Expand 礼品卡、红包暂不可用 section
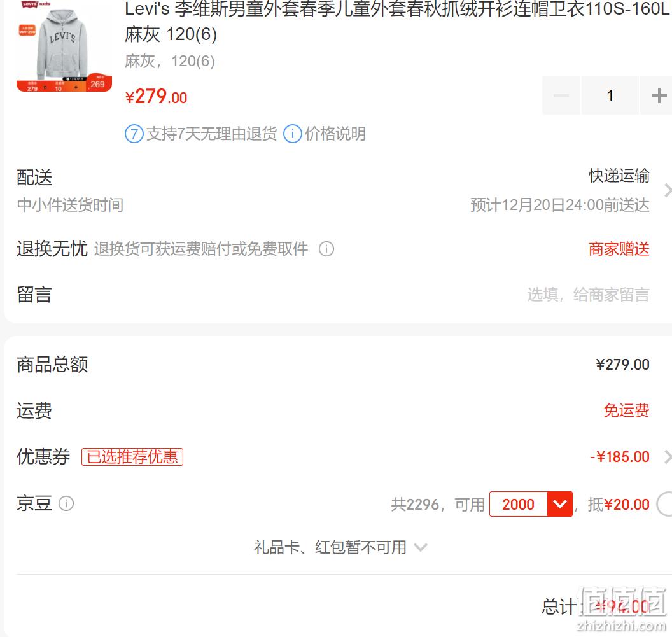The width and height of the screenshot is (672, 637). pyautogui.click(x=340, y=547)
